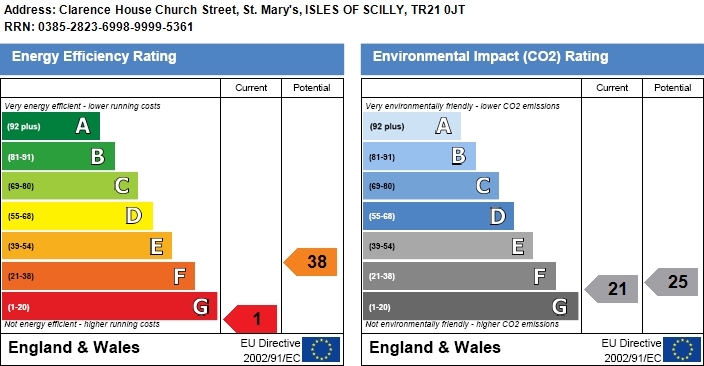Click the grey F (21-38) CO2 band
Image resolution: width=704 pixels, height=366 pixels.
[x=459, y=276]
